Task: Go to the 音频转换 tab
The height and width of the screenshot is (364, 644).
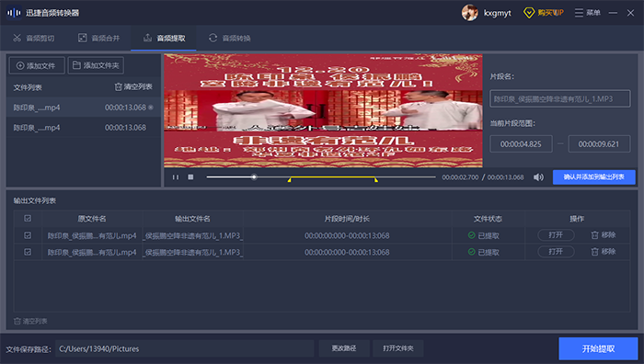Action: click(x=230, y=39)
